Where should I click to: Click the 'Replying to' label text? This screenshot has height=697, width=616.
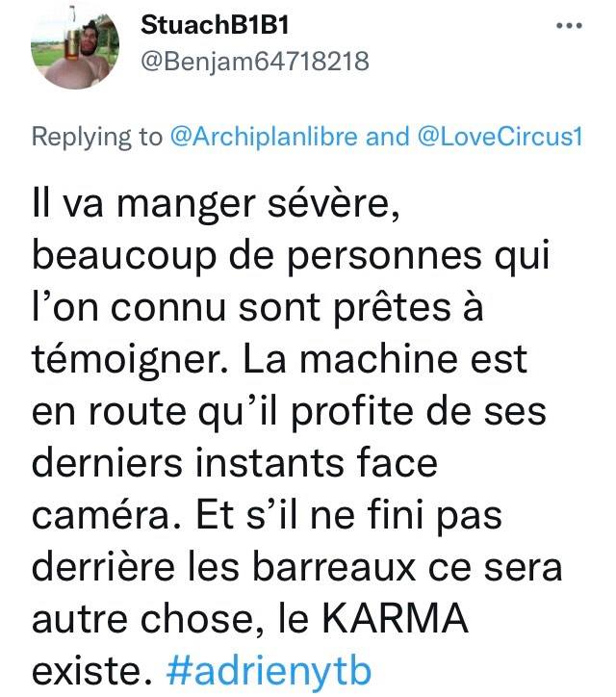tap(97, 137)
